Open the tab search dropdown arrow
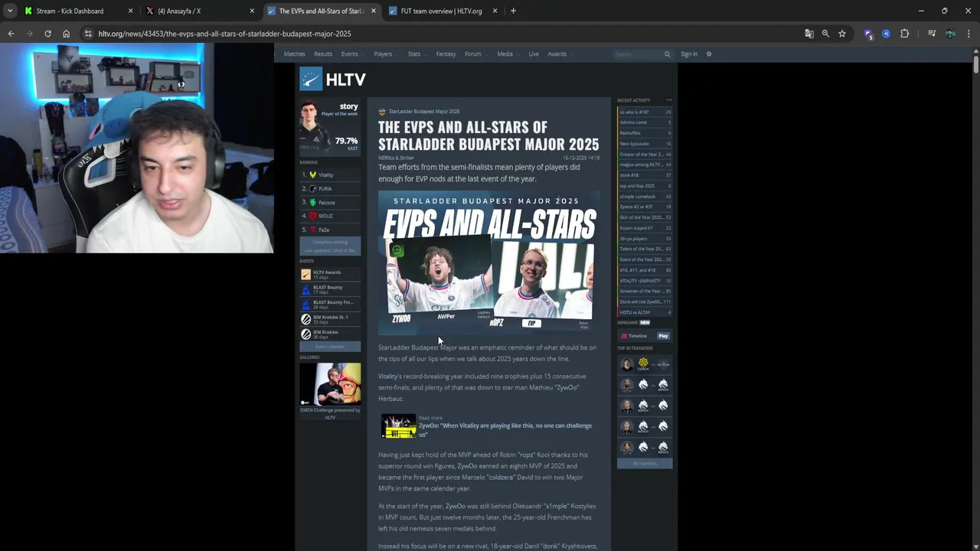 [9, 11]
